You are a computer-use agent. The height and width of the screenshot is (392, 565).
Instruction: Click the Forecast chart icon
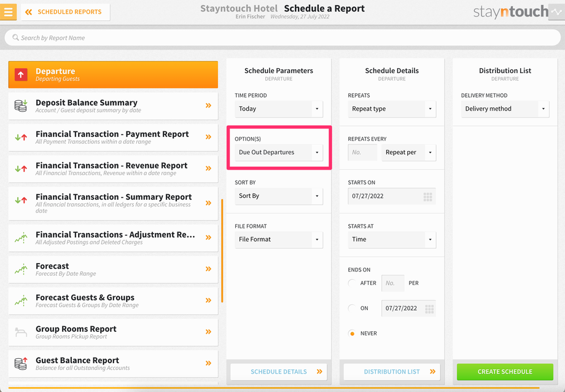point(21,269)
